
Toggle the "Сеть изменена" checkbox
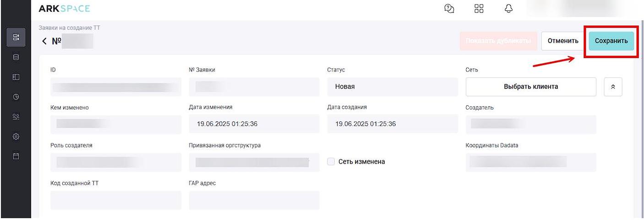pyautogui.click(x=331, y=161)
